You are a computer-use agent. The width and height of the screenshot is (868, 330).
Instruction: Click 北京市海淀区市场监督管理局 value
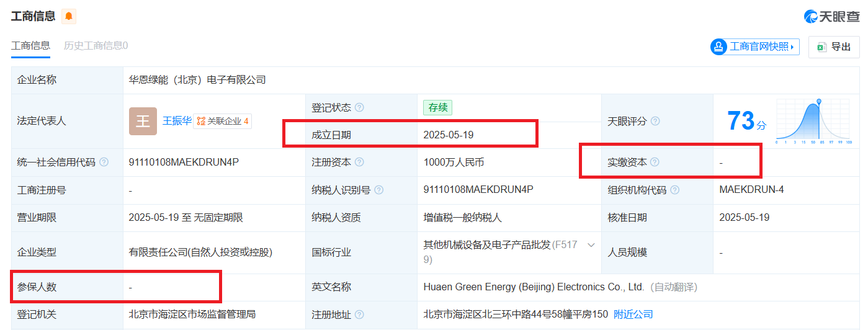coord(192,314)
